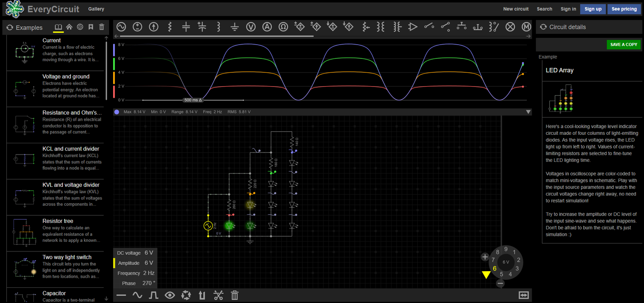Screen dimensions: 644x303
Task: Decrease value with dial minus button
Action: [500, 283]
